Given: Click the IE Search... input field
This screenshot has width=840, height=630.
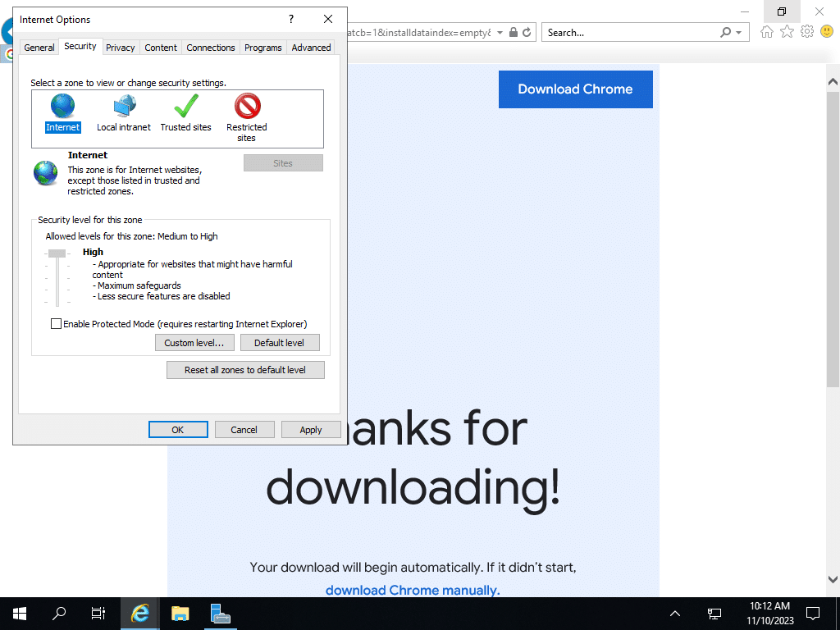Looking at the screenshot, I should (629, 32).
